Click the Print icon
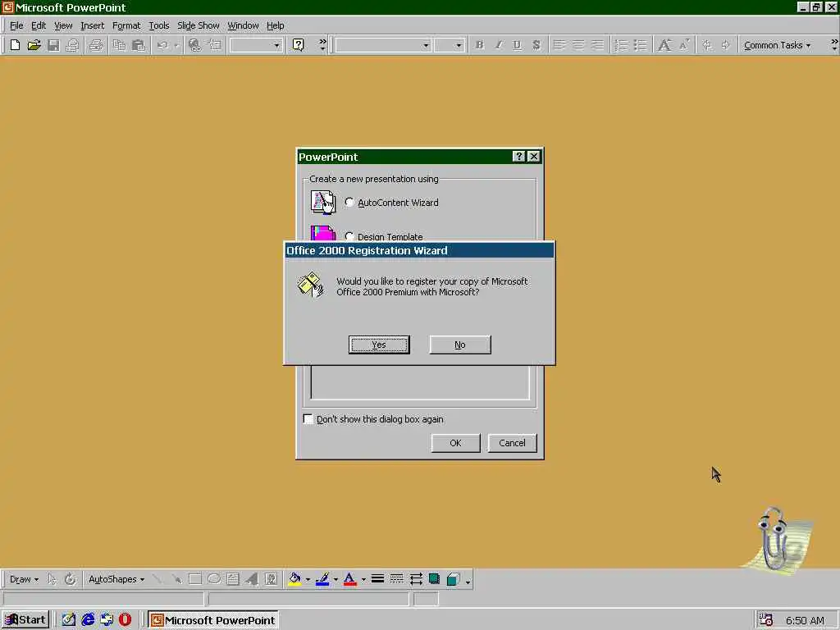Viewport: 840px width, 630px height. coord(97,45)
